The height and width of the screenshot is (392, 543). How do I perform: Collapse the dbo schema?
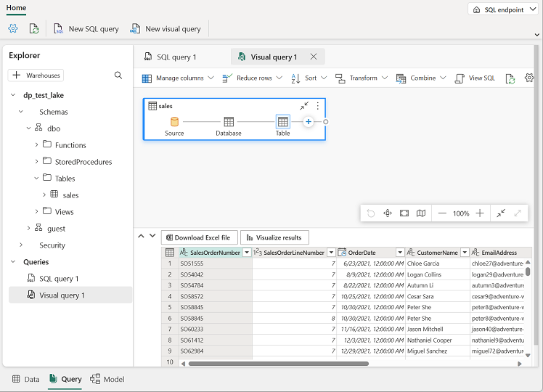point(29,128)
